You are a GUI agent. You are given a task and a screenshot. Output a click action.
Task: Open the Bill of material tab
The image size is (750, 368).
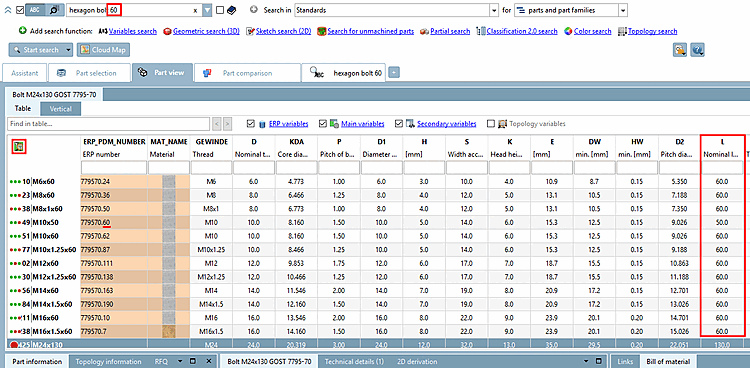coord(668,362)
